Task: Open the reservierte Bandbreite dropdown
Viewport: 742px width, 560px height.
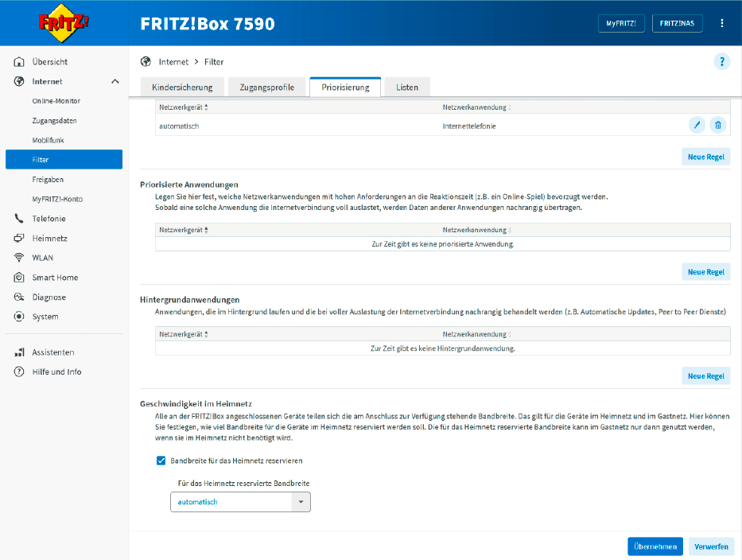Action: [240, 502]
